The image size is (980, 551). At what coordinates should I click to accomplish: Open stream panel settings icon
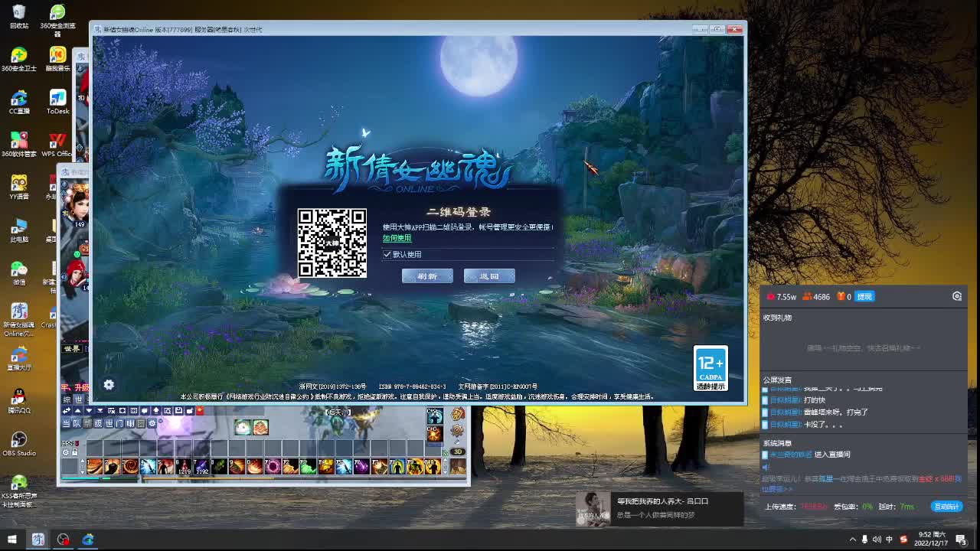click(x=957, y=296)
